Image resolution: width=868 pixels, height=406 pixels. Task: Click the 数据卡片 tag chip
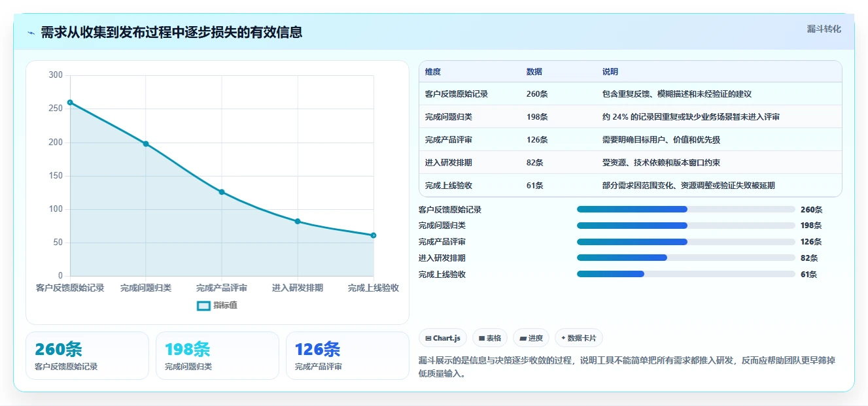[578, 338]
